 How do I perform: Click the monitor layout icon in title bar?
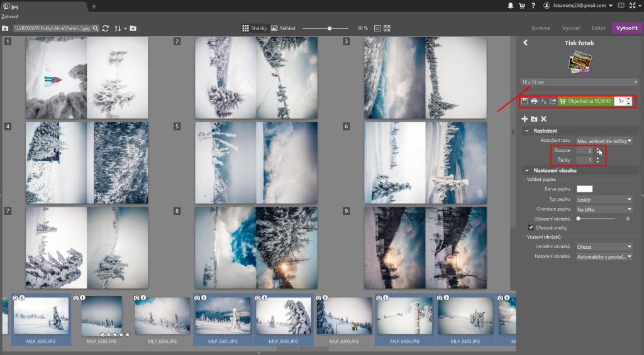[x=621, y=6]
